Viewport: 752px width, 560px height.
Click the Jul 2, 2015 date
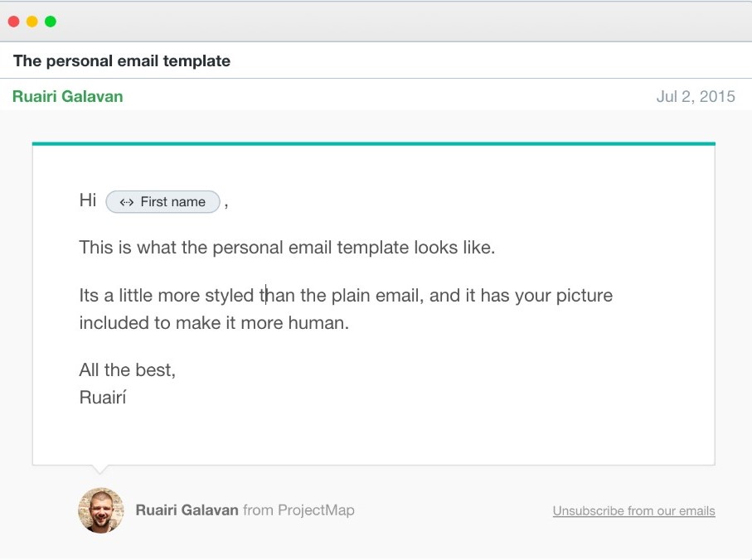(696, 96)
